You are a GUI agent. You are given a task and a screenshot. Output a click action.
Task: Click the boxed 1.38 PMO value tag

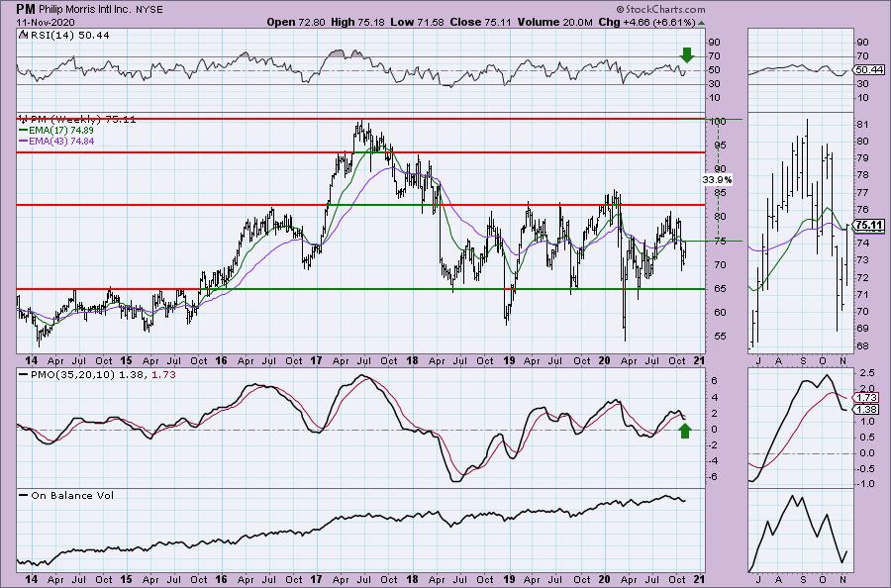pos(867,410)
